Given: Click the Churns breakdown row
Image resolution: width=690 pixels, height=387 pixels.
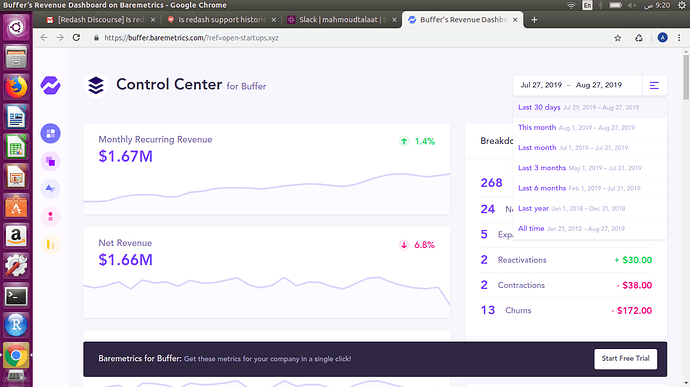Looking at the screenshot, I should (566, 310).
